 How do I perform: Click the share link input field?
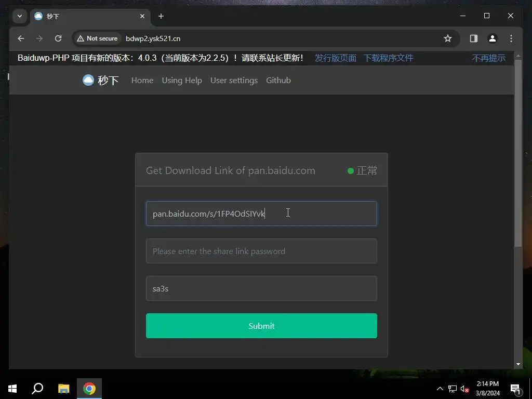261,214
